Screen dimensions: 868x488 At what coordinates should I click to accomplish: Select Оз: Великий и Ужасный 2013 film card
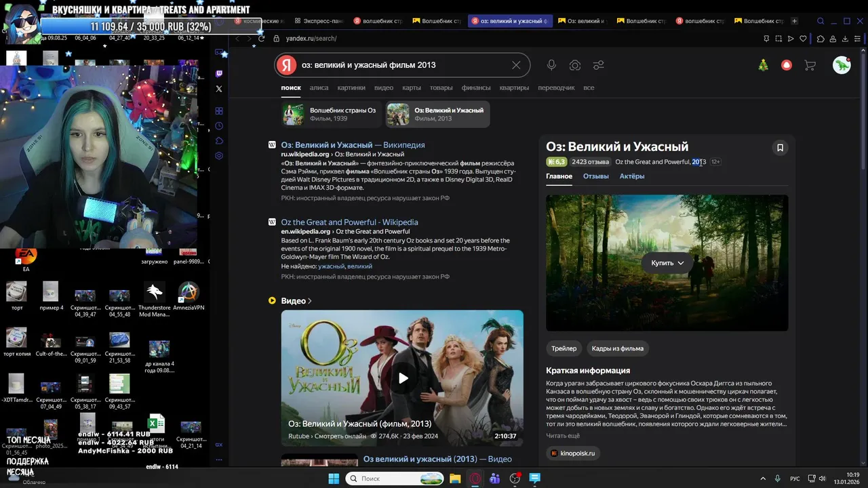click(x=438, y=114)
